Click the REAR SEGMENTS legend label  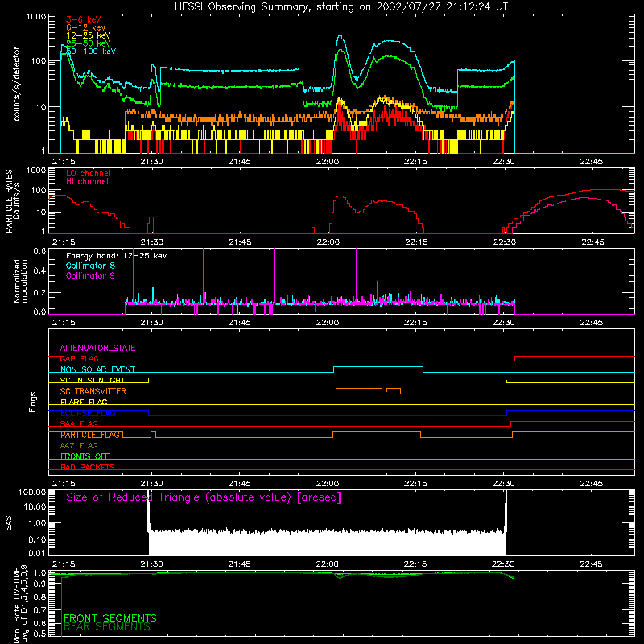(x=107, y=627)
